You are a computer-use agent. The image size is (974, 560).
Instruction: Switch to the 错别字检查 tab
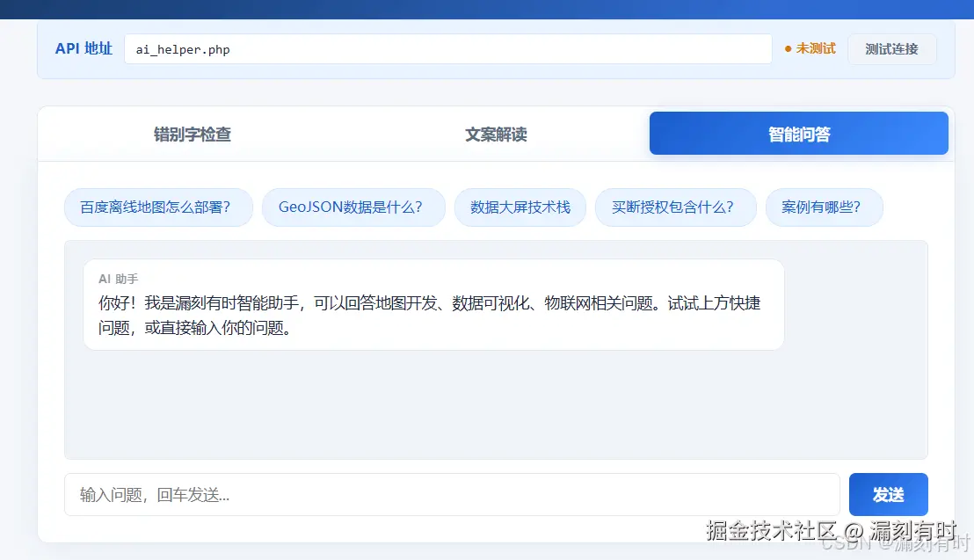193,134
